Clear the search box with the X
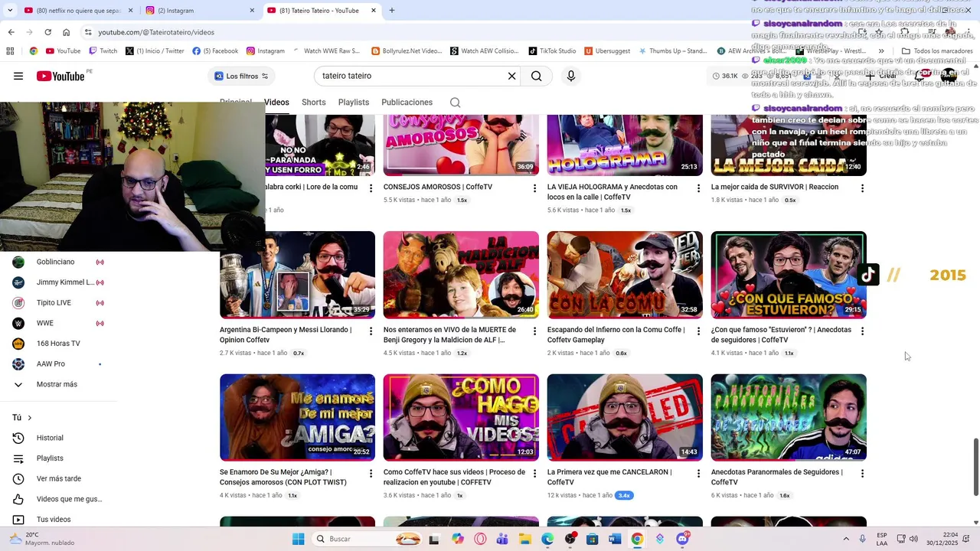The width and height of the screenshot is (980, 551). pyautogui.click(x=511, y=76)
